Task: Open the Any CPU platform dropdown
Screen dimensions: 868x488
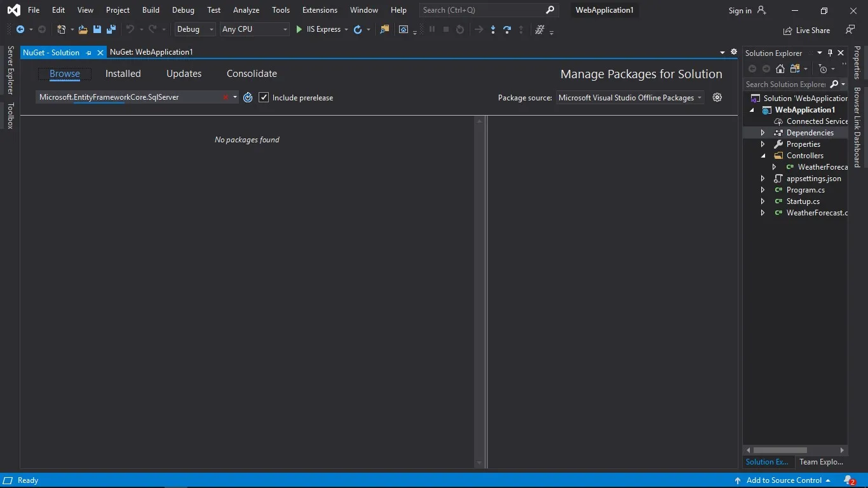Action: click(255, 29)
